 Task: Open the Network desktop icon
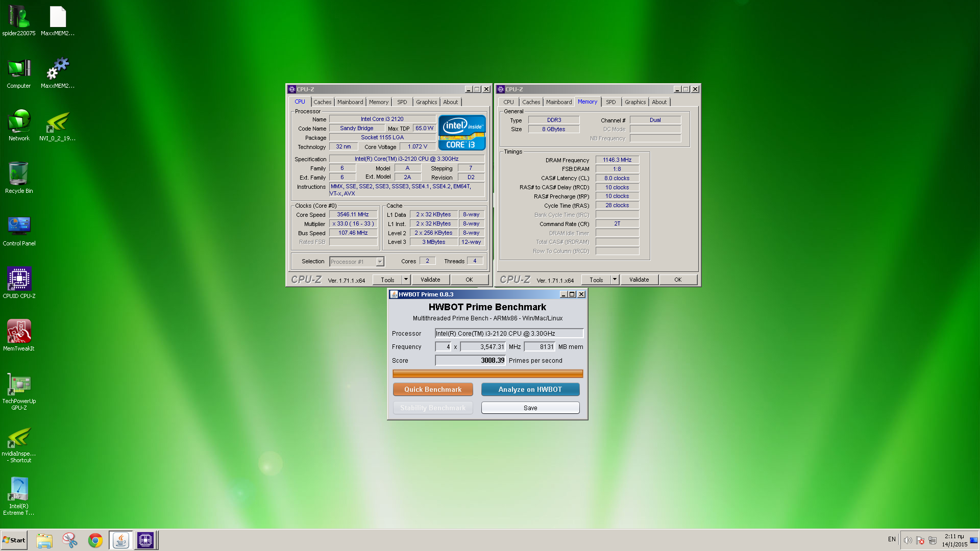[x=19, y=126]
